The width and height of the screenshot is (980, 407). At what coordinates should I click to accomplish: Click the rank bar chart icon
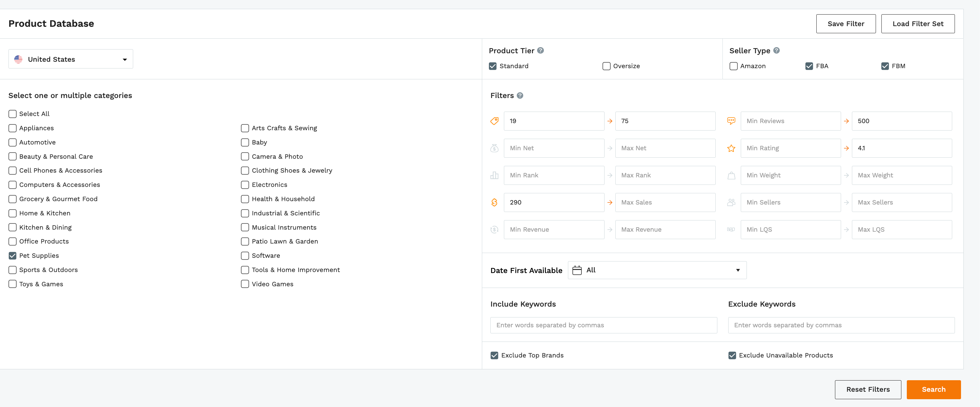pos(494,175)
